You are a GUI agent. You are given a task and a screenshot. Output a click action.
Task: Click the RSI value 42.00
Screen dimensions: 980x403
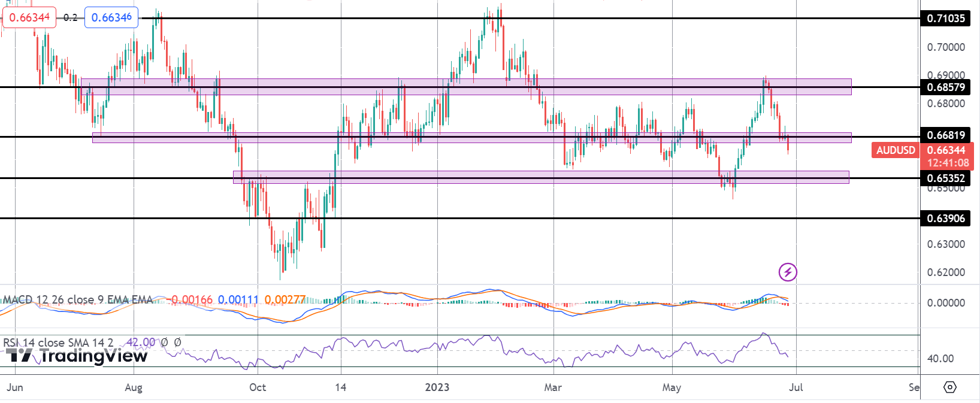tap(141, 343)
